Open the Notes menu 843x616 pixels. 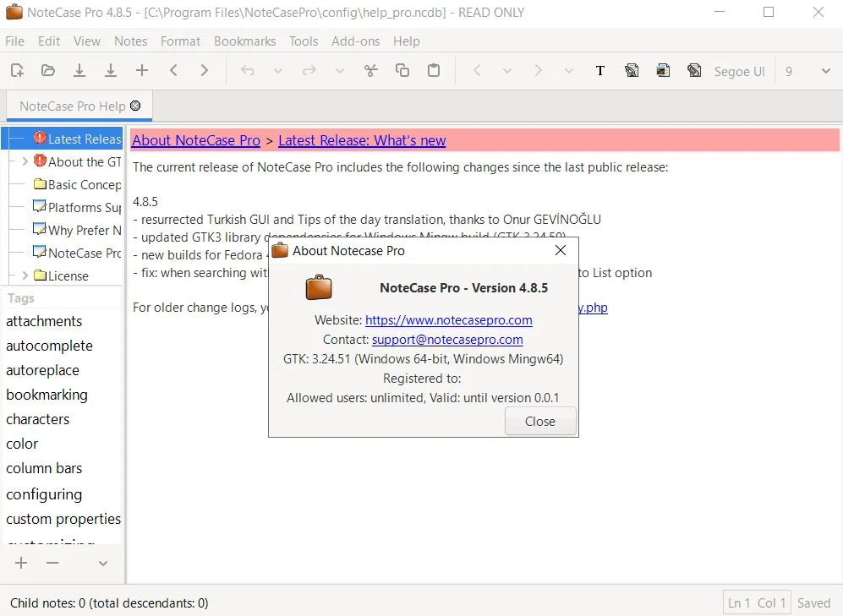131,41
